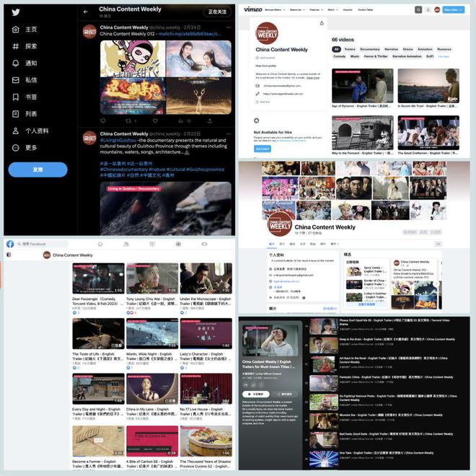
Task: Play A Bite of Canton S8 video
Action: [152, 441]
